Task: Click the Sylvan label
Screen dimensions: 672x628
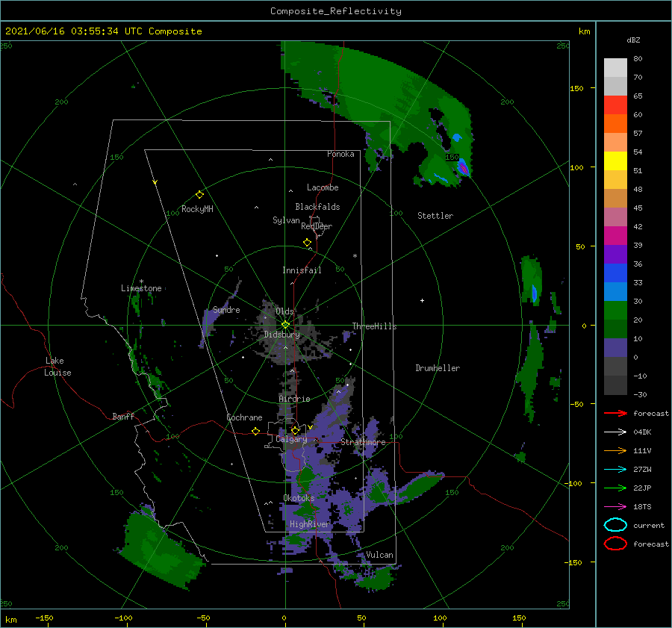Action: [x=286, y=220]
